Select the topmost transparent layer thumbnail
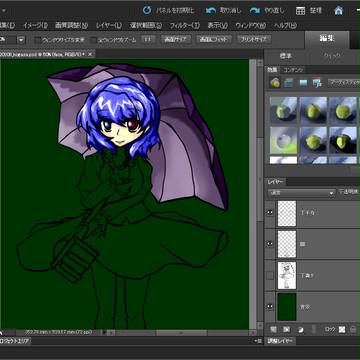Image resolution: width=360 pixels, height=360 pixels. [x=287, y=213]
